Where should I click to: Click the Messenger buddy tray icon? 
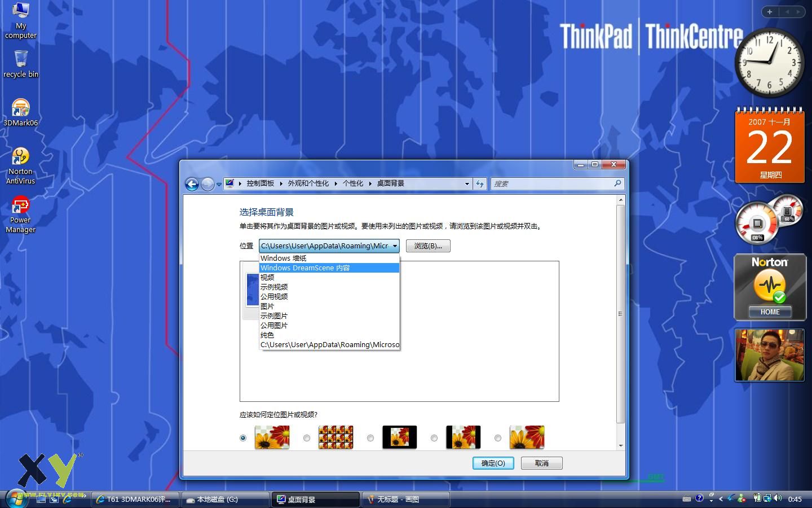[x=742, y=498]
